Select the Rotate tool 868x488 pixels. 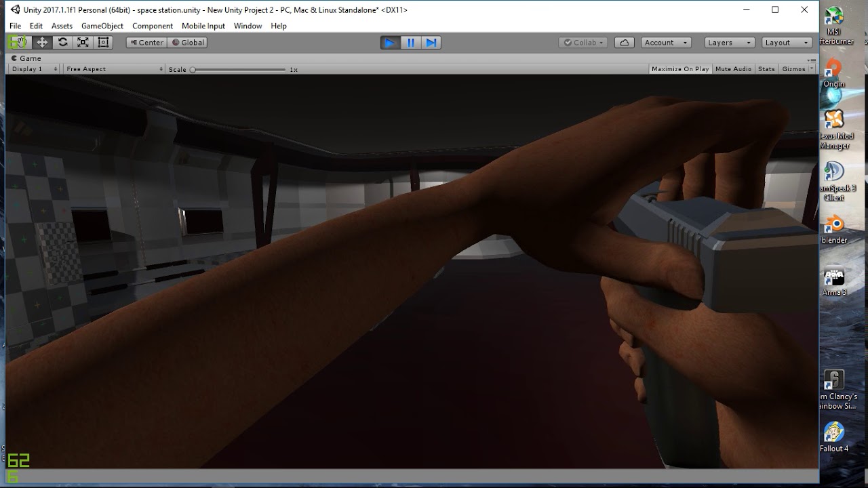click(62, 42)
